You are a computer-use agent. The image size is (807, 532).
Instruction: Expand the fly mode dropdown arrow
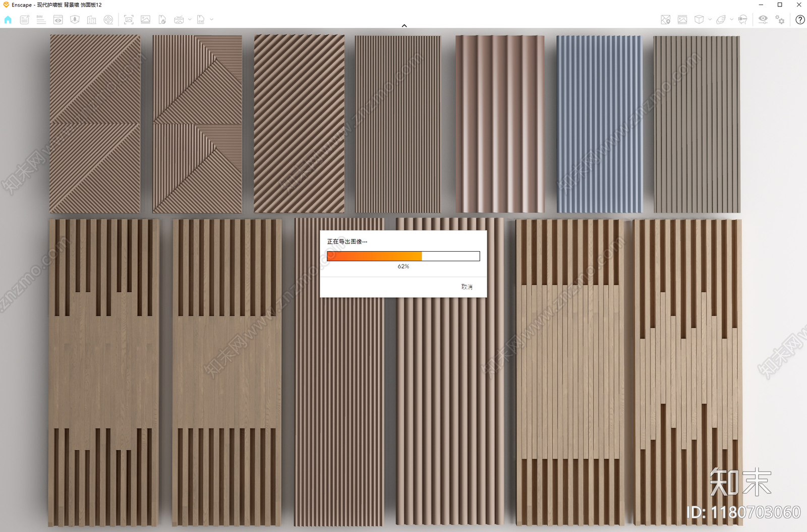(732, 20)
